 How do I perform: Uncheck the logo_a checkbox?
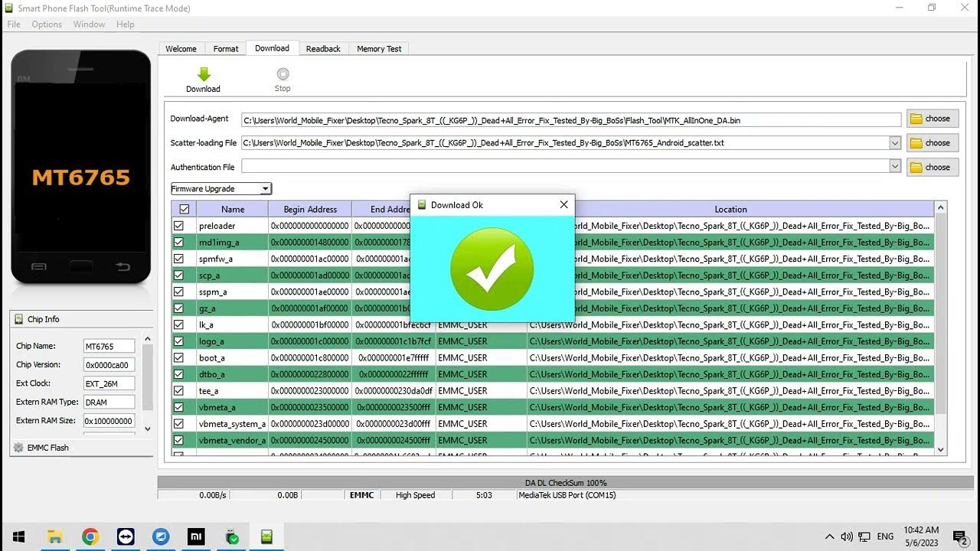click(x=178, y=341)
